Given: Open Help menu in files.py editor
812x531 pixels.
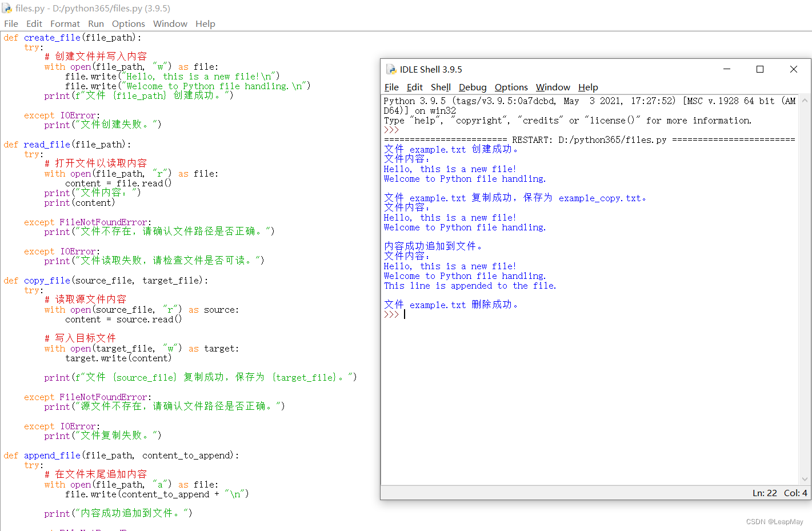Looking at the screenshot, I should point(205,23).
